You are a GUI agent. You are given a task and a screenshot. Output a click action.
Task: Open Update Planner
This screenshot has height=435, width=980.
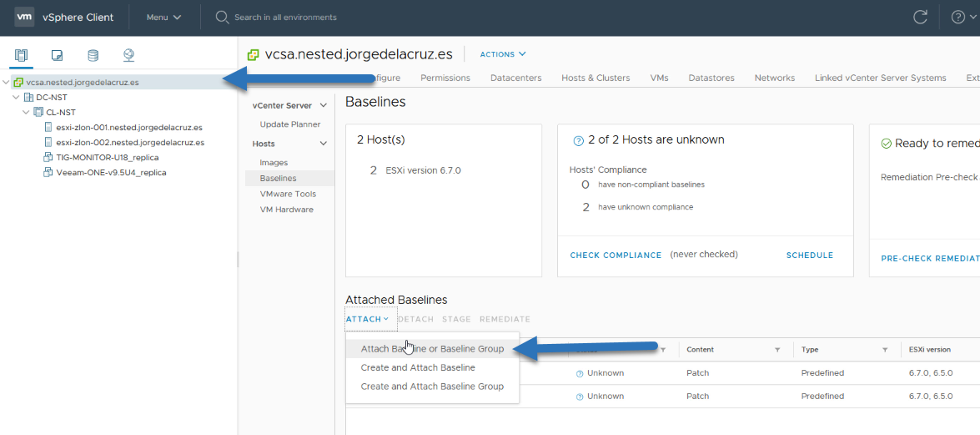[x=290, y=124]
